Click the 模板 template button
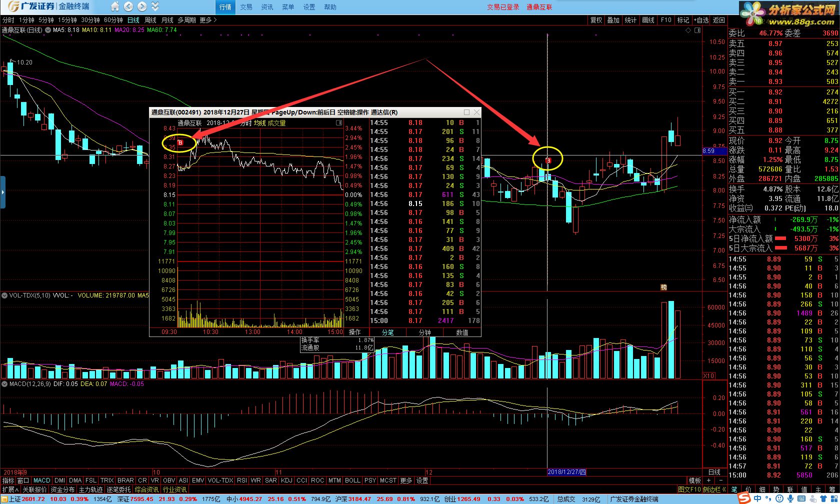This screenshot has width=840, height=504. point(694,480)
